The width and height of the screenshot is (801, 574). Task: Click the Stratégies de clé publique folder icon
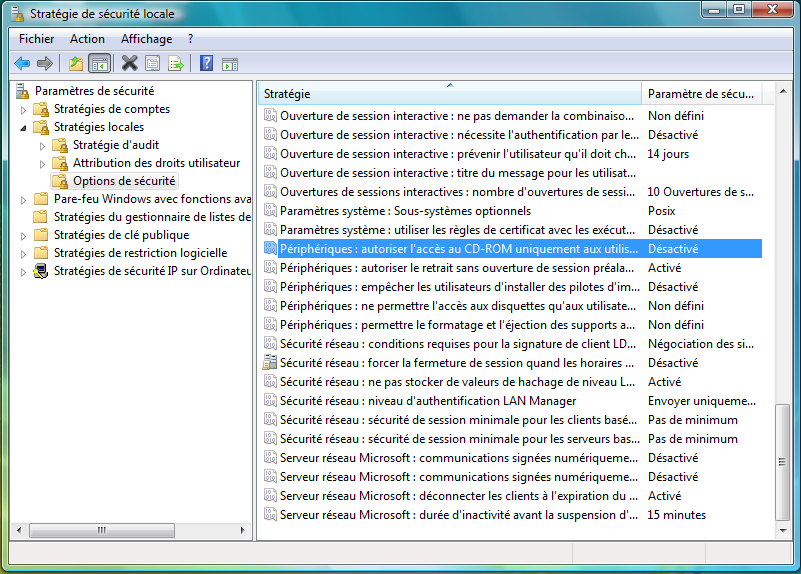tap(41, 235)
